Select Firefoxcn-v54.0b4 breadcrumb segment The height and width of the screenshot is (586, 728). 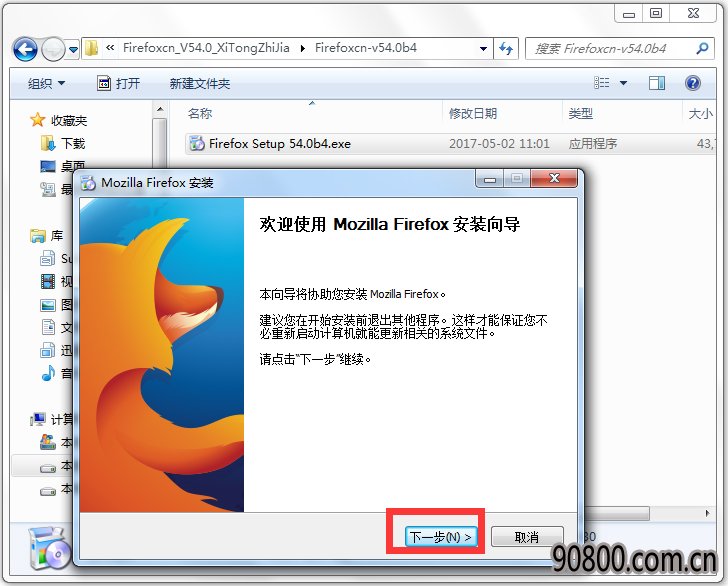pos(366,48)
